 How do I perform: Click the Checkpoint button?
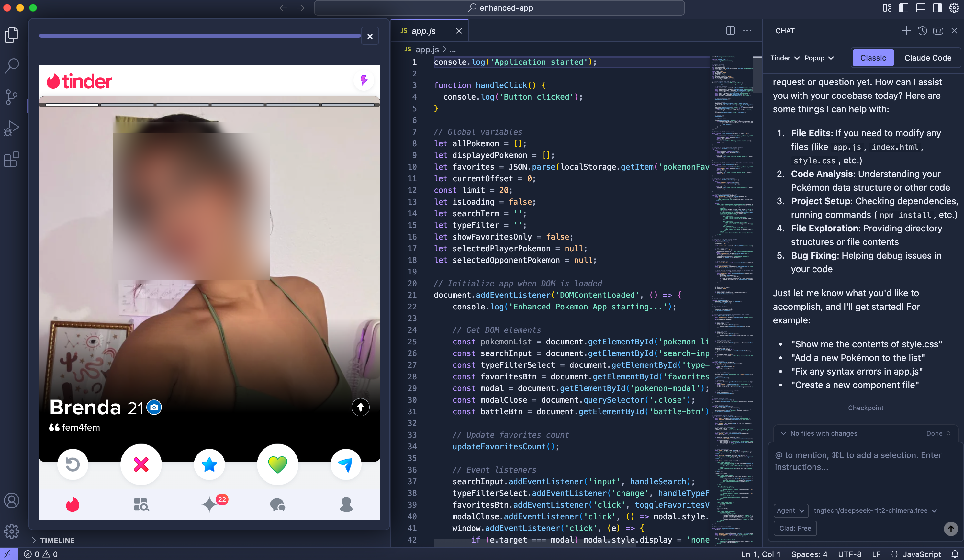pos(865,408)
